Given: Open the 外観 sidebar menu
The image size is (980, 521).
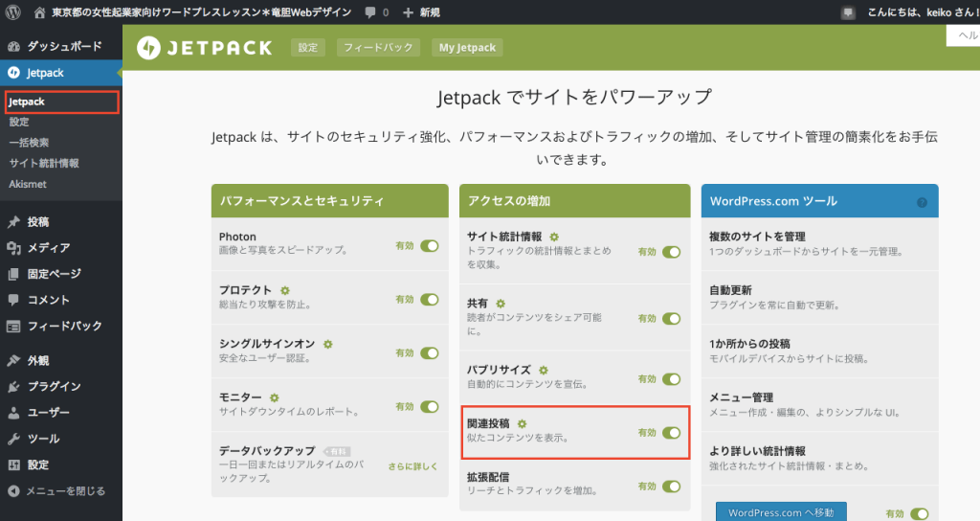Looking at the screenshot, I should (61, 360).
